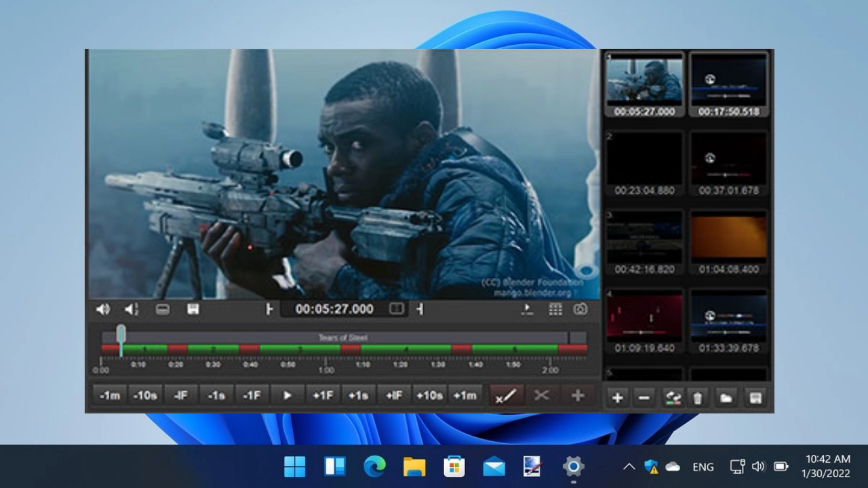Click the volume icon in system tray
This screenshot has height=488, width=868.
758,466
